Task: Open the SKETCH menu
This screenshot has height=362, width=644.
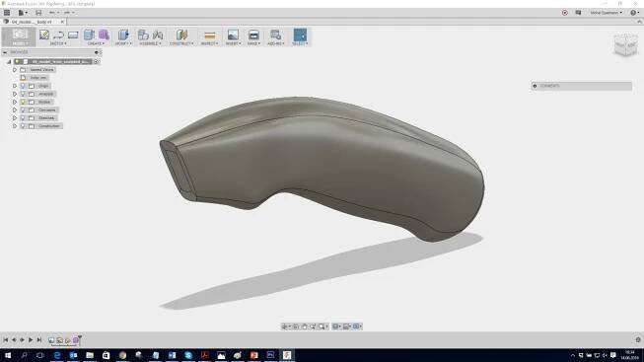Action: 58,43
